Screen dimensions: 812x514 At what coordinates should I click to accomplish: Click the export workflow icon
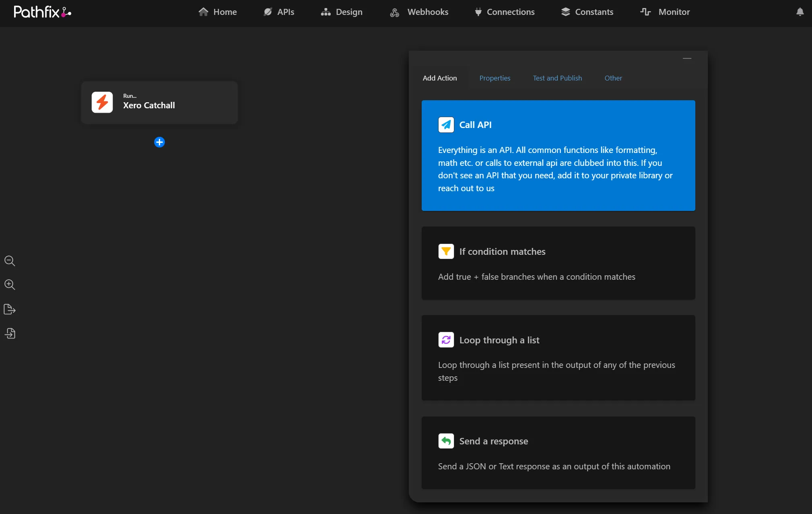10,309
